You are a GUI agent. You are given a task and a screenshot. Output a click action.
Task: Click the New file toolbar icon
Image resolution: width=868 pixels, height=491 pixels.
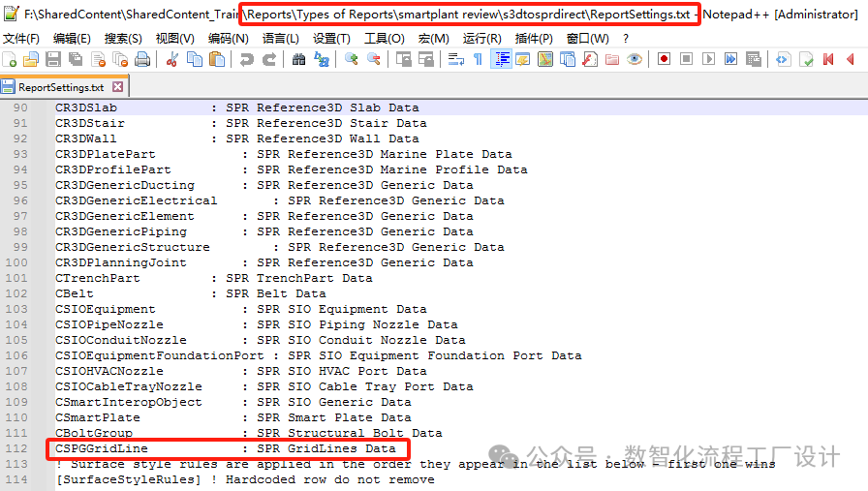(x=10, y=59)
